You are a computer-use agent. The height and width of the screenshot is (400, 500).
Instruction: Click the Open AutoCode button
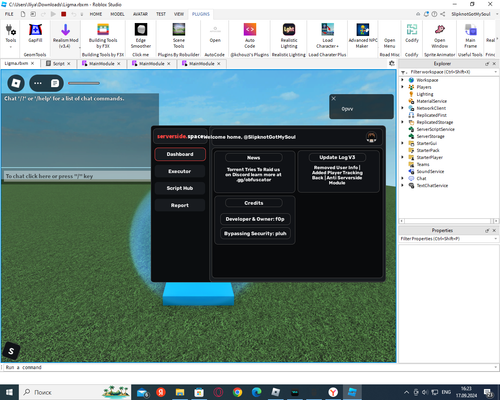click(215, 33)
